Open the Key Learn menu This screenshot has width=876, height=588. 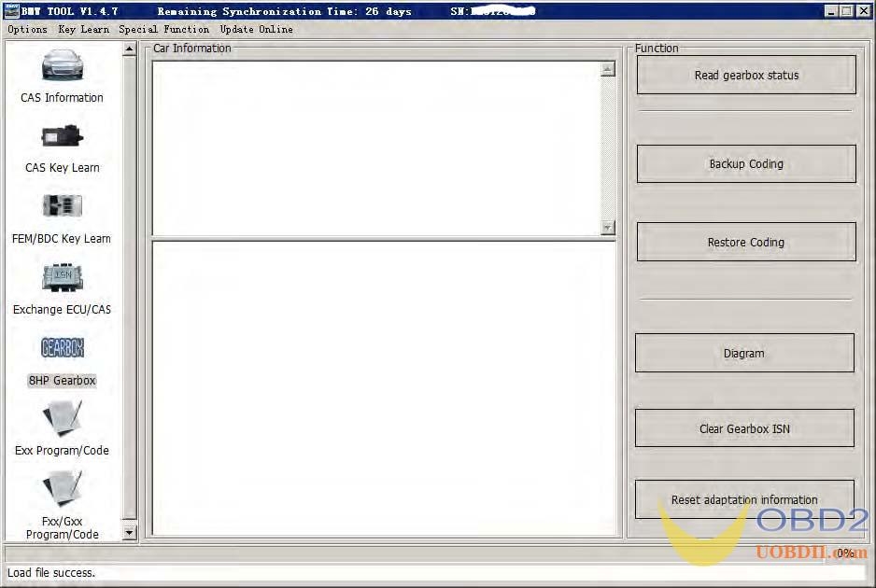click(x=83, y=29)
